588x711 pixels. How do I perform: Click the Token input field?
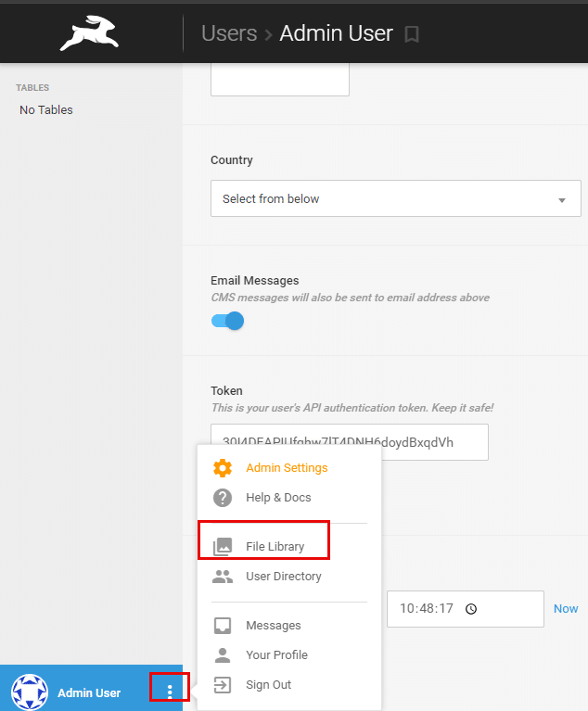(x=350, y=442)
